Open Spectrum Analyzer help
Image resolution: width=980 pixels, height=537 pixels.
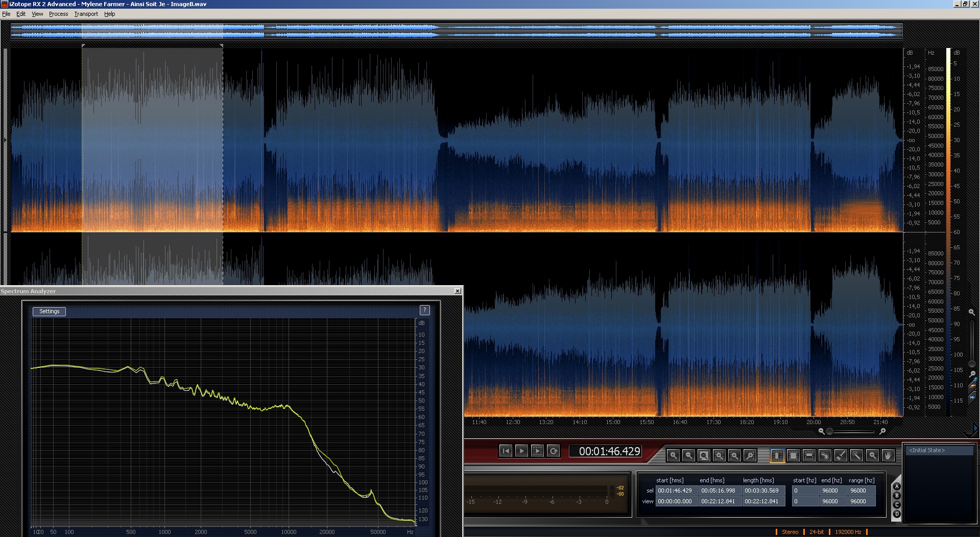coord(424,310)
